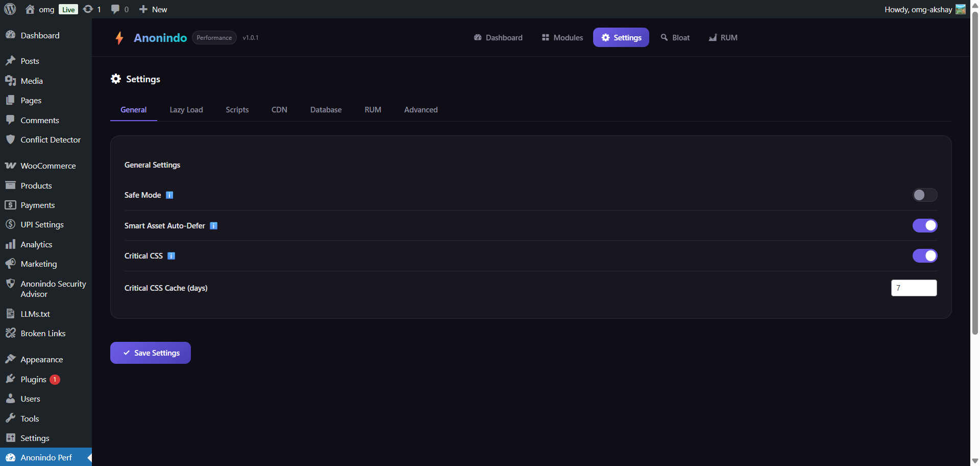The height and width of the screenshot is (466, 980).
Task: Click the Media icon in sidebar
Action: pyautogui.click(x=10, y=81)
